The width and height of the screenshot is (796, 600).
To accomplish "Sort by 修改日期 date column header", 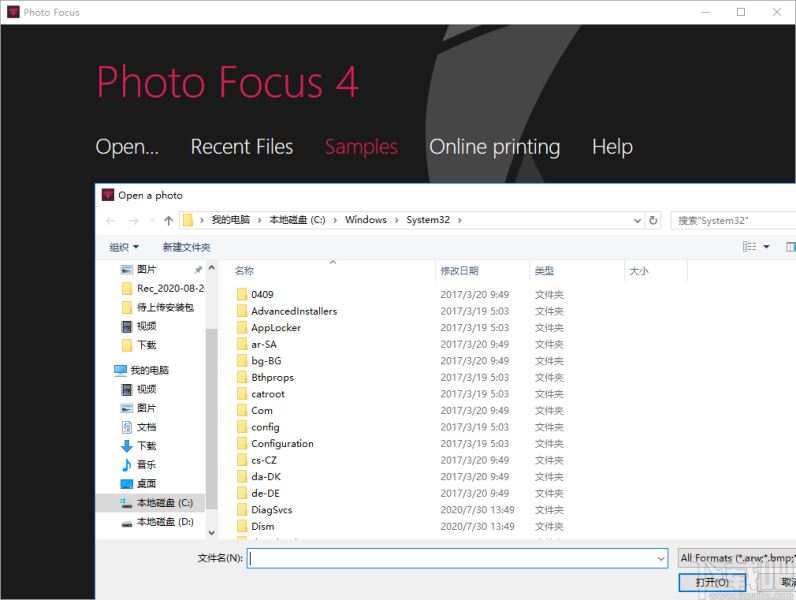I will tap(459, 271).
